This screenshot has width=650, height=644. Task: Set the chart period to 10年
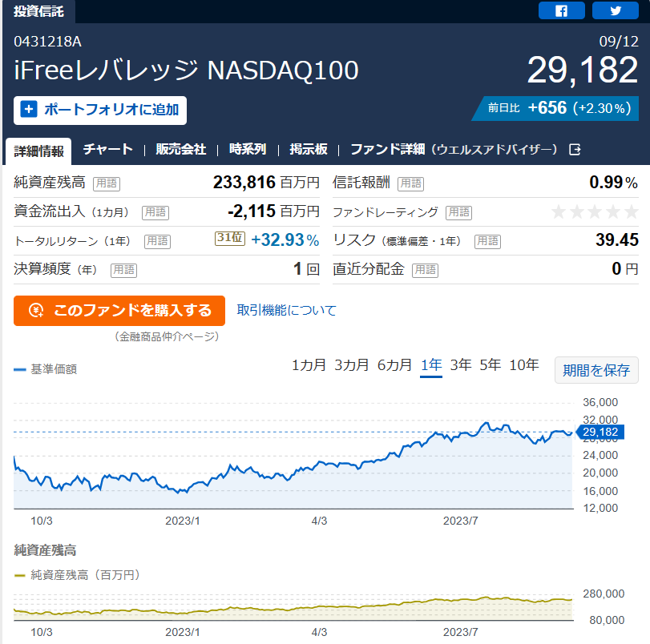(x=524, y=365)
